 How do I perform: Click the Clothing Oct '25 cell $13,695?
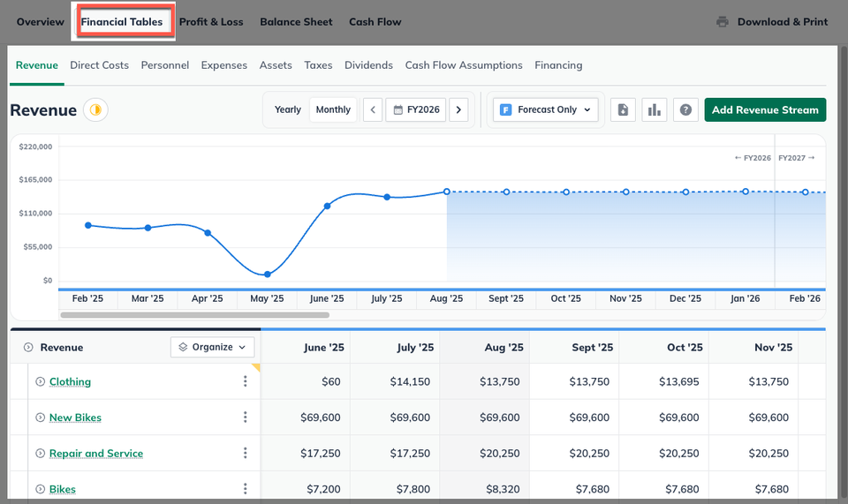pos(664,381)
